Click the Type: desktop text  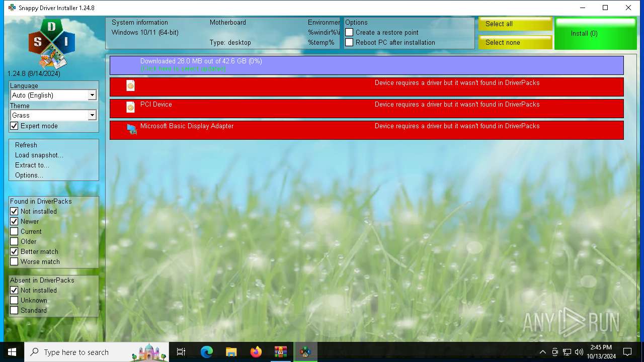tap(230, 42)
